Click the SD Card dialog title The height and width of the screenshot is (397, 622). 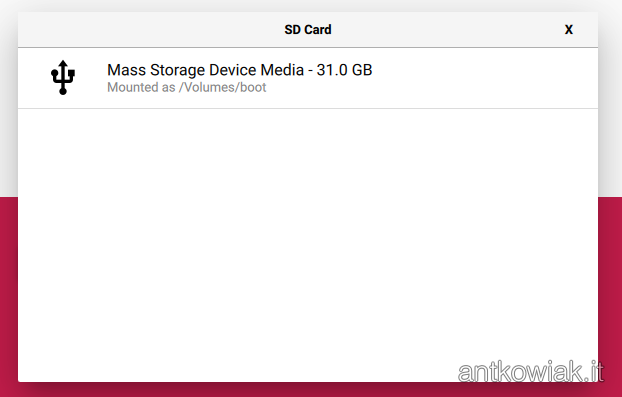click(x=308, y=30)
